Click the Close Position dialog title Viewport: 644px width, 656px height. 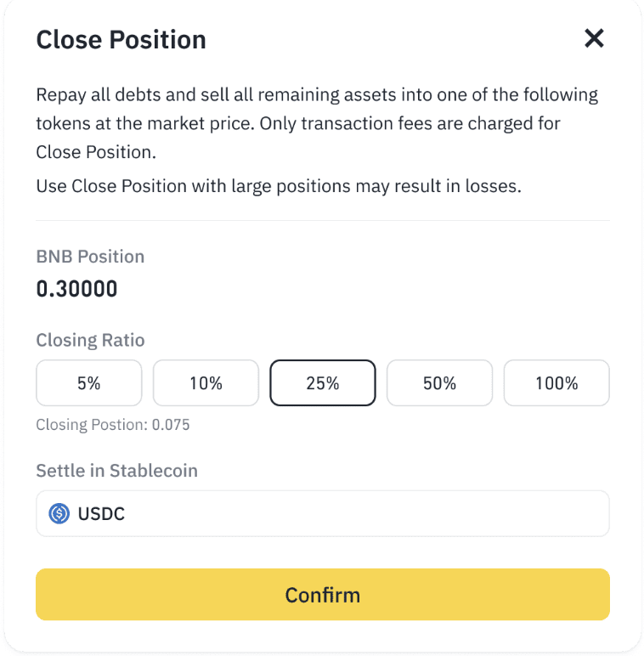click(121, 40)
